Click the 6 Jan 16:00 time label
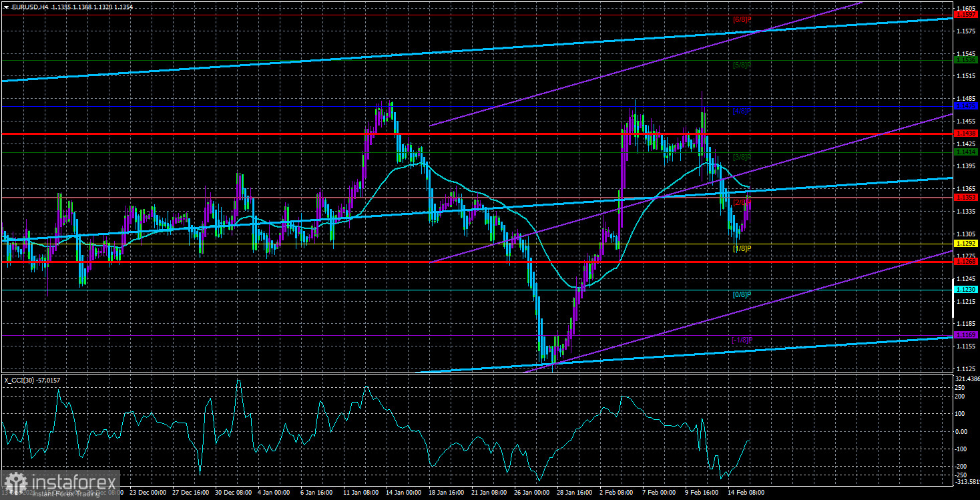 coord(315,493)
